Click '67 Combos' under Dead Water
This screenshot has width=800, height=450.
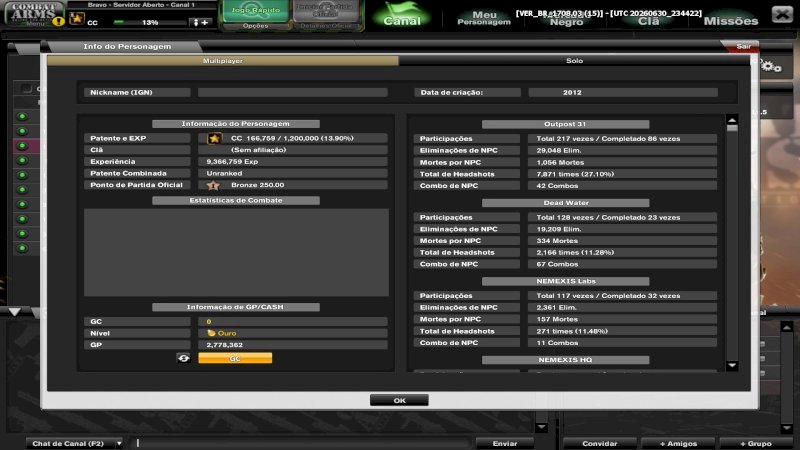pyautogui.click(x=557, y=264)
